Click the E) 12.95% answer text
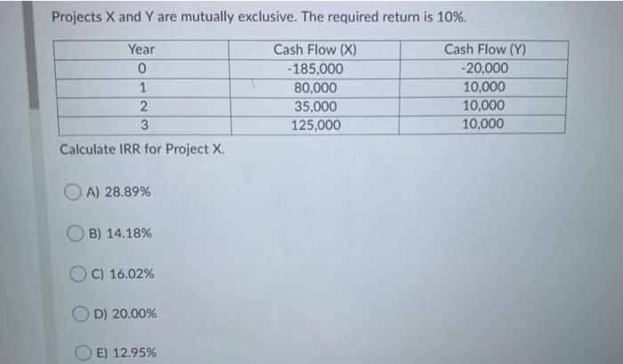Viewport: 623px width, 364px height. point(126,352)
